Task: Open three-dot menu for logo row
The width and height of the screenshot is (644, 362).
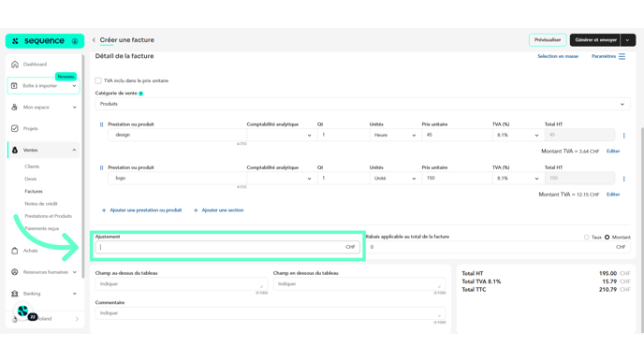Action: (x=623, y=179)
